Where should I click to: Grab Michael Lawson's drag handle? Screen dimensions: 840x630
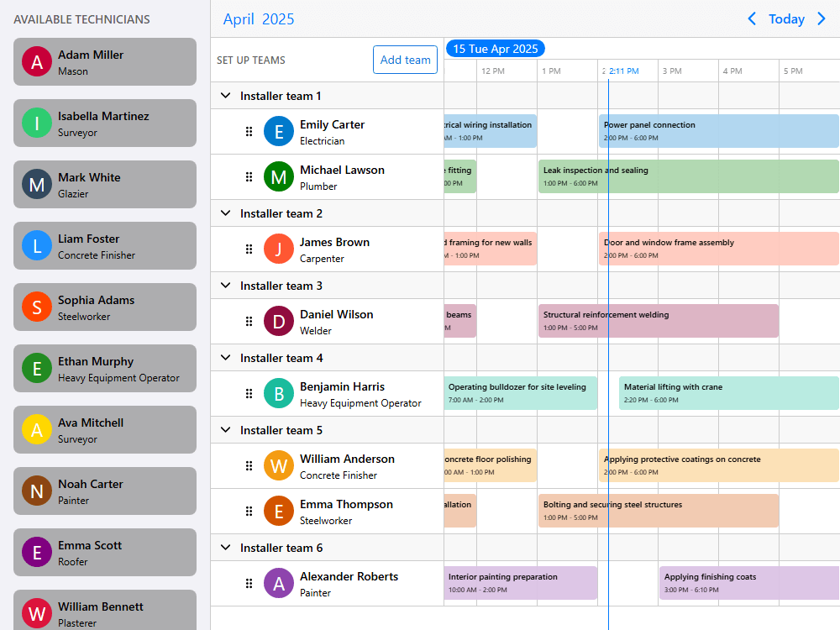click(249, 176)
